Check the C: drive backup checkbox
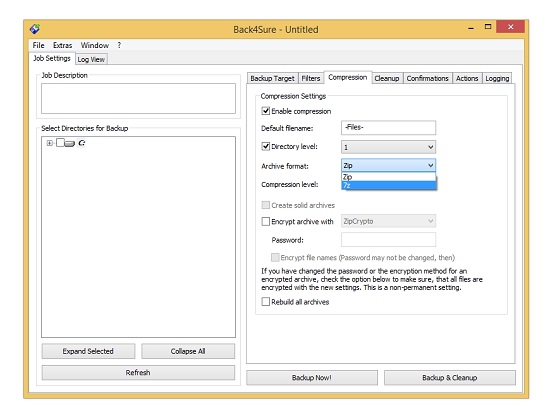 [x=60, y=143]
